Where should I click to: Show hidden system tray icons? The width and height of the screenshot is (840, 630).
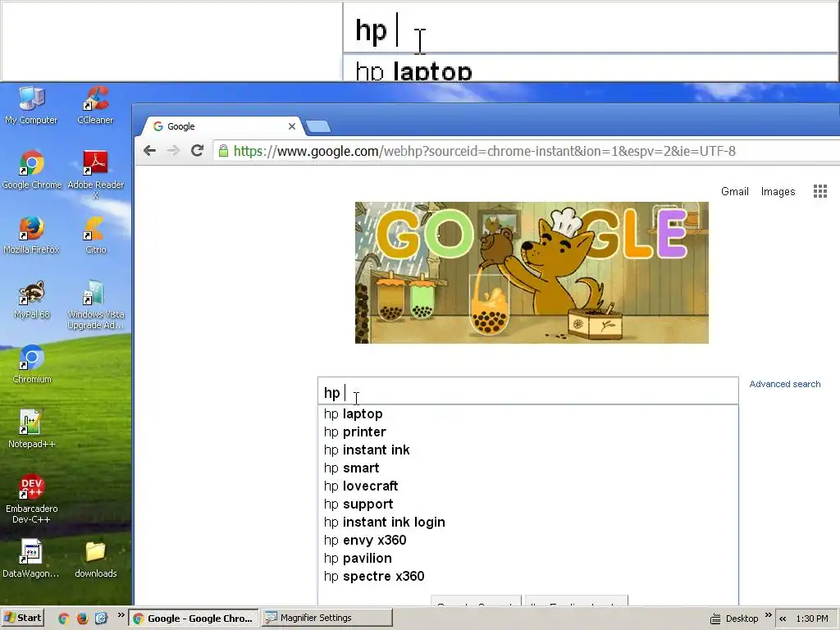(x=783, y=619)
